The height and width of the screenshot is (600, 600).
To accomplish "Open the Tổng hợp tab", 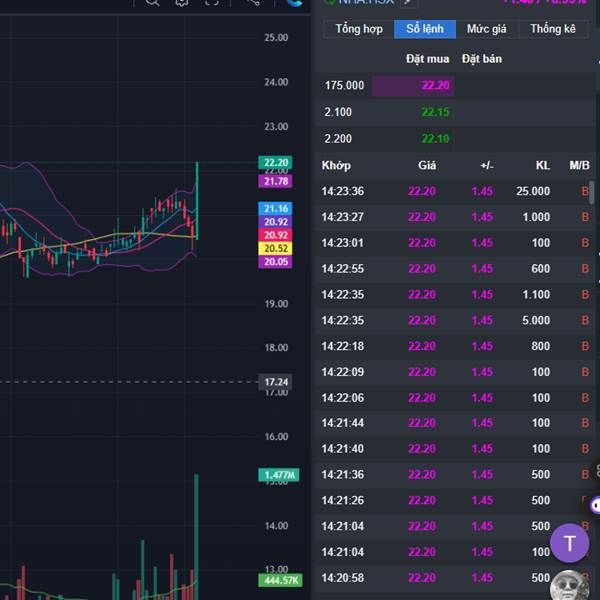I will tap(359, 29).
